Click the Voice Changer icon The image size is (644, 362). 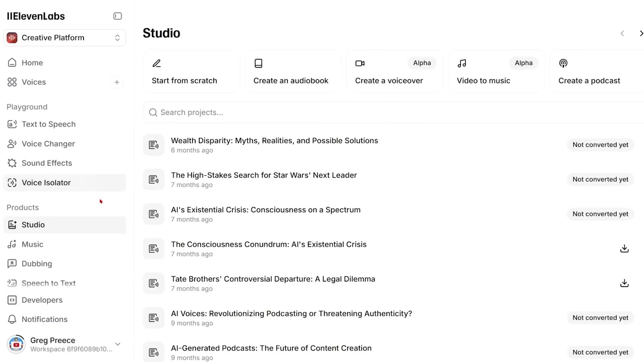click(12, 144)
